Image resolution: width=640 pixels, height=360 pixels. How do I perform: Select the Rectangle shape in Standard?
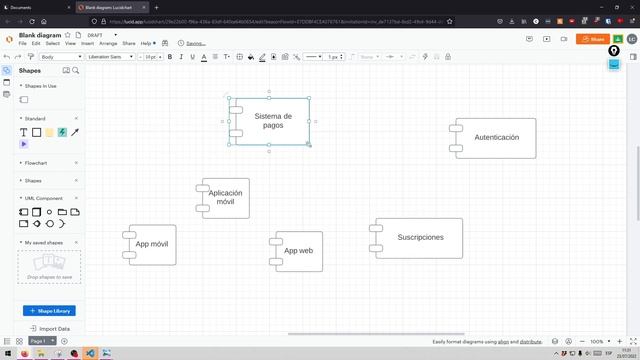36,132
